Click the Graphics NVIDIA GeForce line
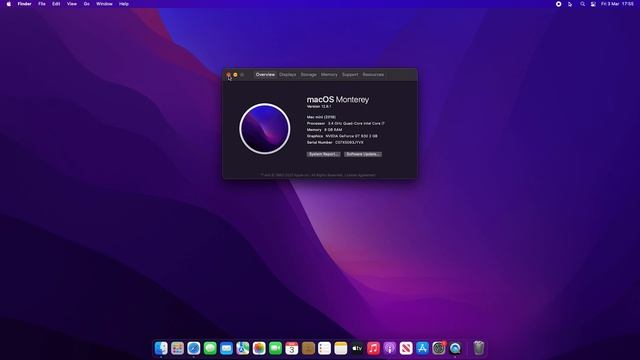Screen dimensions: 640x360 (x=342, y=136)
